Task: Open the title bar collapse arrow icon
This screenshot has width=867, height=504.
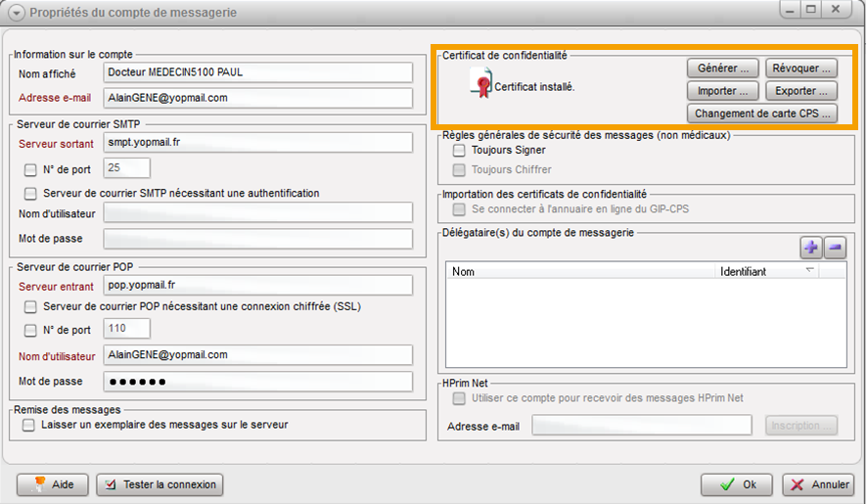Action: (17, 13)
